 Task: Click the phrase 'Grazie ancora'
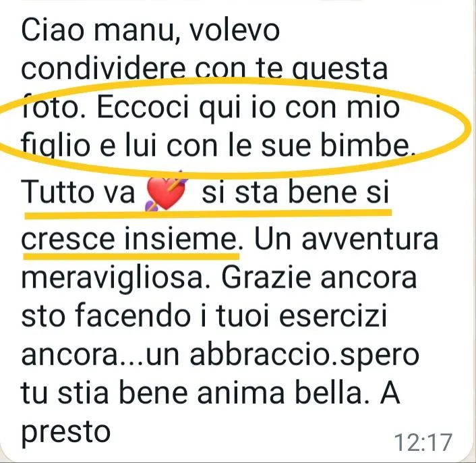coord(319,277)
